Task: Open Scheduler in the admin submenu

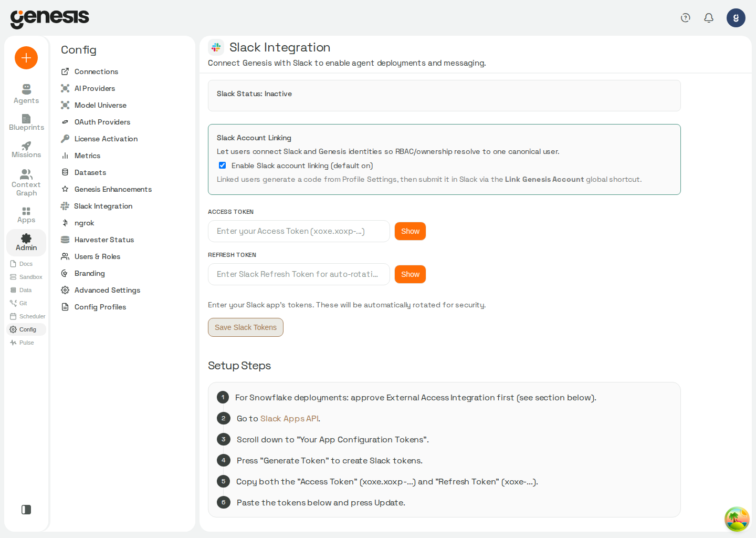Action: coord(27,316)
